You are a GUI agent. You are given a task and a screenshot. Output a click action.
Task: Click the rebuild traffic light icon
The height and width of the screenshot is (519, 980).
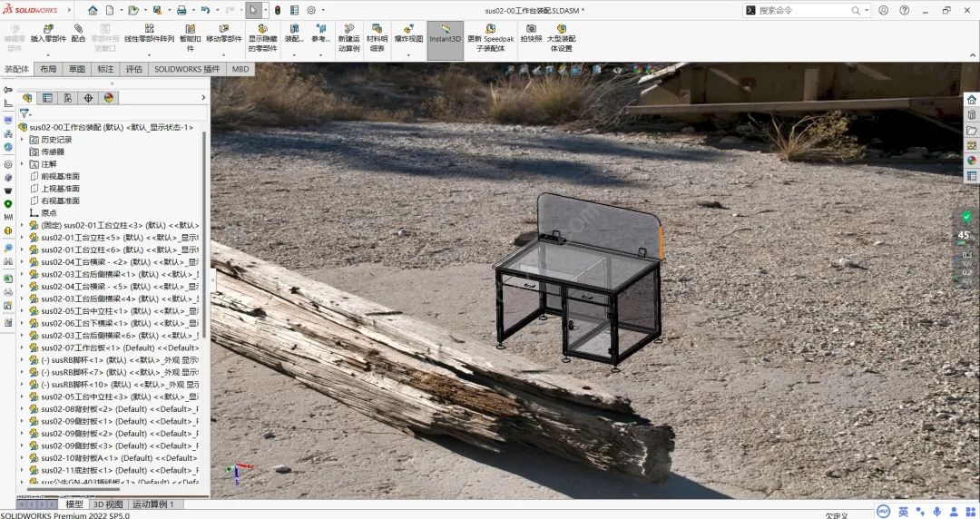(x=277, y=10)
